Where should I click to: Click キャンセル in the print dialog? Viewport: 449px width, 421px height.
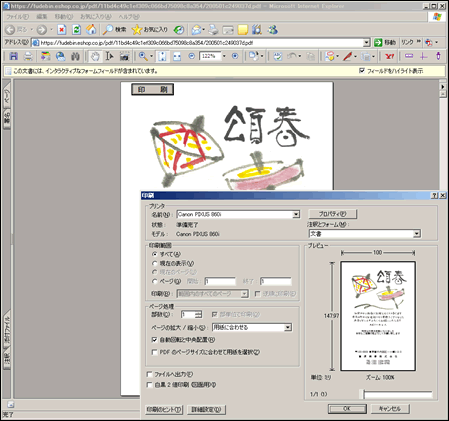pyautogui.click(x=390, y=409)
